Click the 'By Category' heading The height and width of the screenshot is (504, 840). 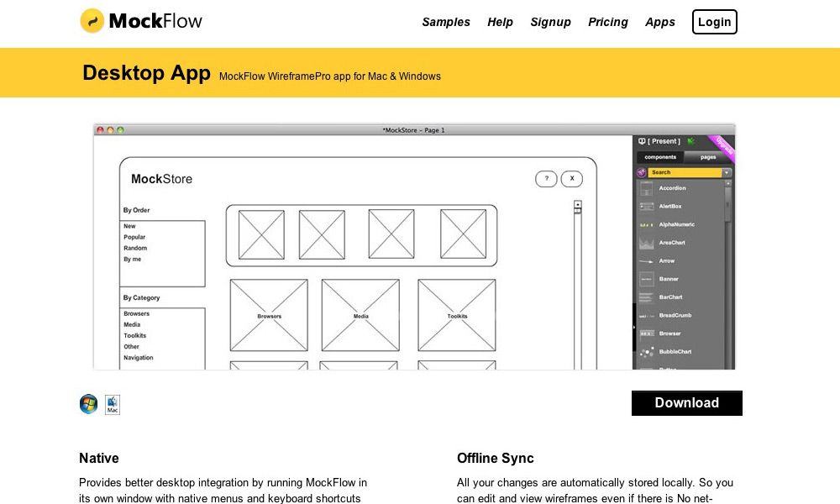pyautogui.click(x=141, y=298)
